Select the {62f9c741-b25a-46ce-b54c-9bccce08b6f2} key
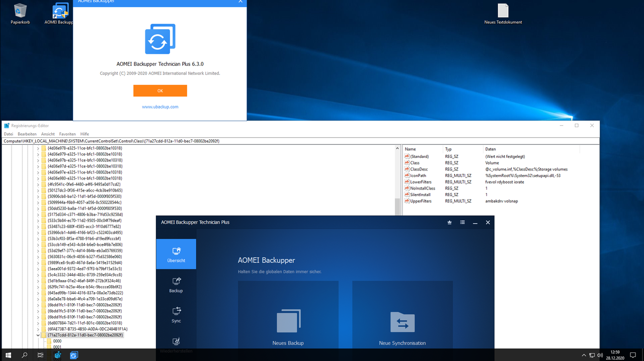This screenshot has width=644, height=361. (85, 287)
